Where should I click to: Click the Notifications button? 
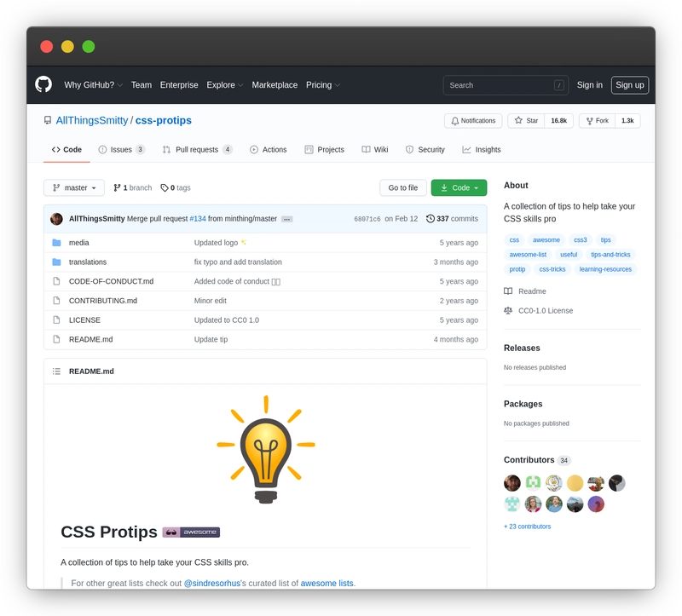coord(473,121)
